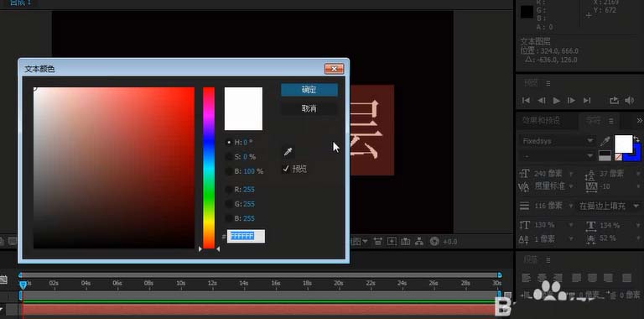644x319 pixels.
Task: Open the paragraph panel menu icon
Action: [x=548, y=259]
